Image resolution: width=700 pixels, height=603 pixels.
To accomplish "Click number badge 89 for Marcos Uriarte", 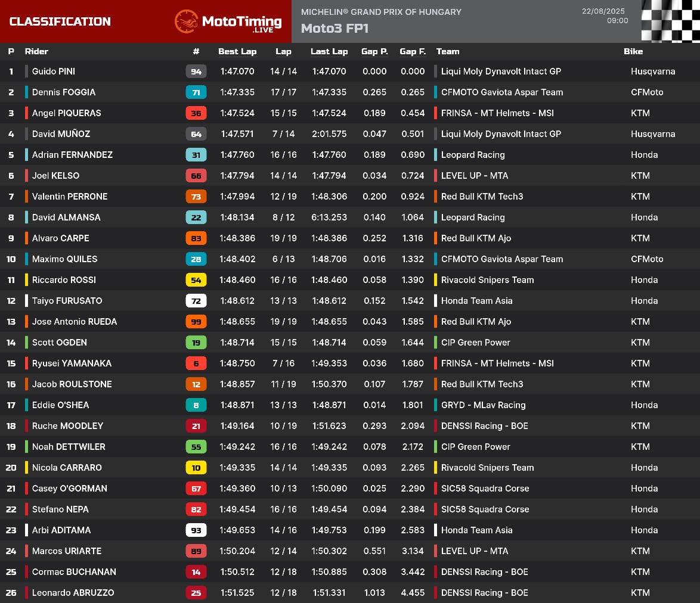I will [x=196, y=551].
